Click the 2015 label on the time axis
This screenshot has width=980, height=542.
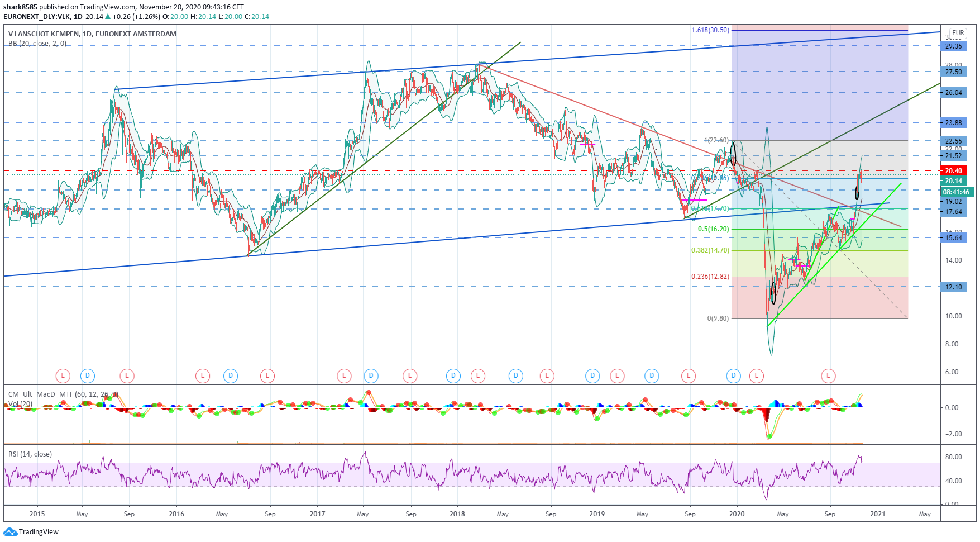37,514
